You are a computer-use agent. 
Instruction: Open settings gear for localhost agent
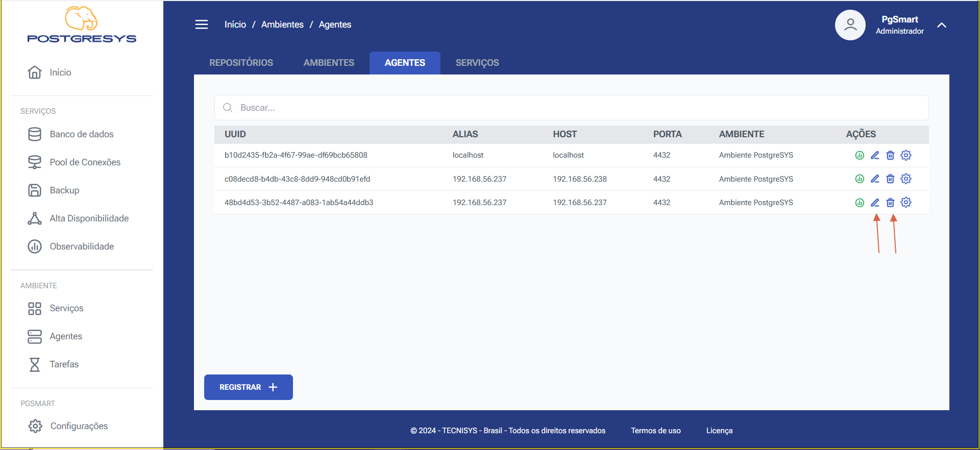click(906, 155)
